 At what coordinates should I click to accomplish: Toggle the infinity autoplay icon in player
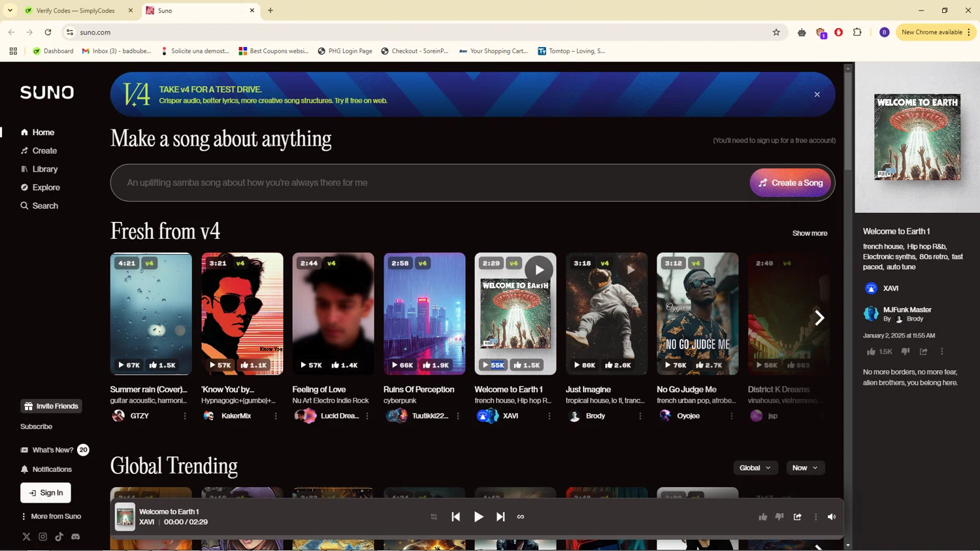(521, 516)
